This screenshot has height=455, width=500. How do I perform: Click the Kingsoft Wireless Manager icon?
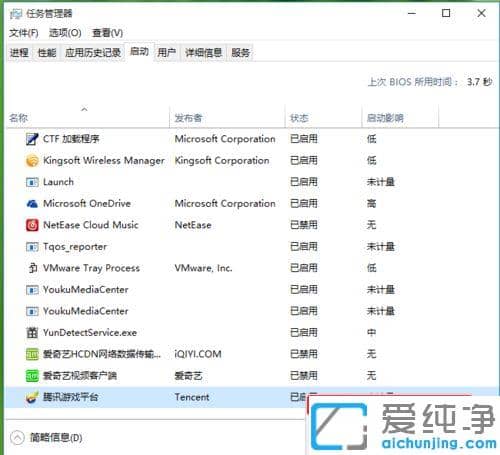coord(32,161)
